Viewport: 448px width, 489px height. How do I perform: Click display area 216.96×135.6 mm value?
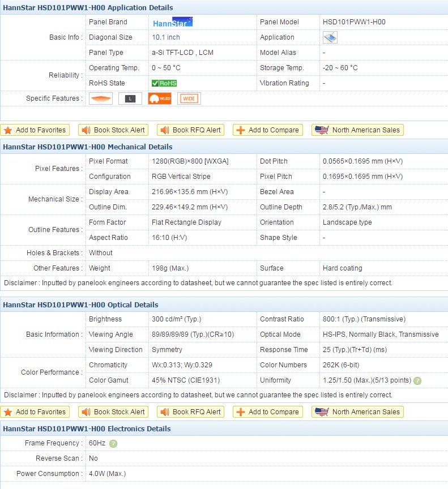click(x=190, y=192)
